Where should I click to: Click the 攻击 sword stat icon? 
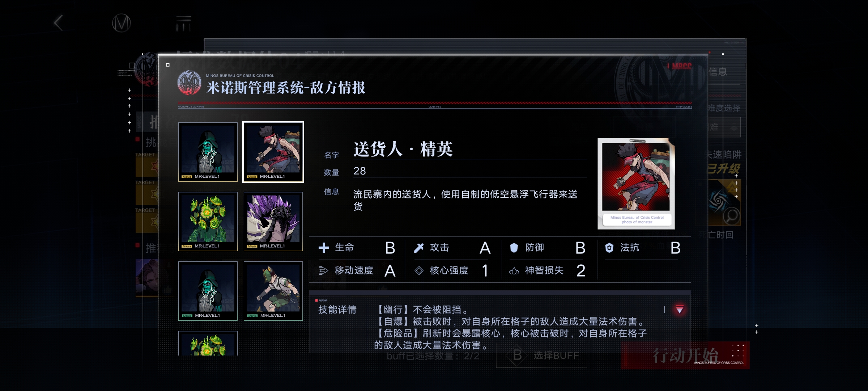click(419, 248)
